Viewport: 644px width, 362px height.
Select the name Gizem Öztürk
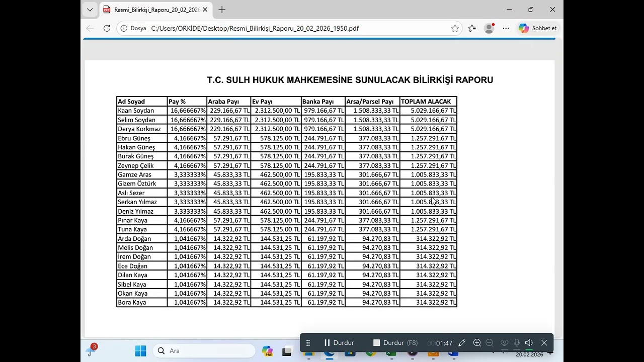click(137, 184)
